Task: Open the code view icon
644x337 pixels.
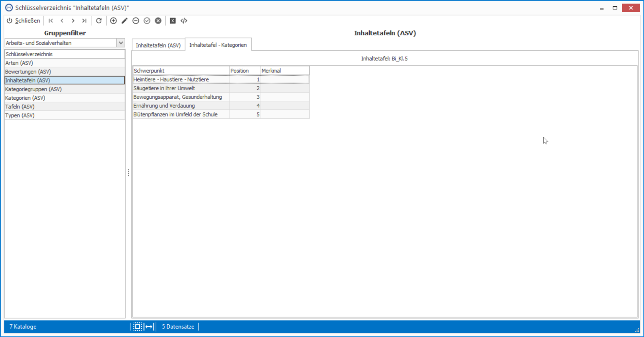Action: click(184, 21)
